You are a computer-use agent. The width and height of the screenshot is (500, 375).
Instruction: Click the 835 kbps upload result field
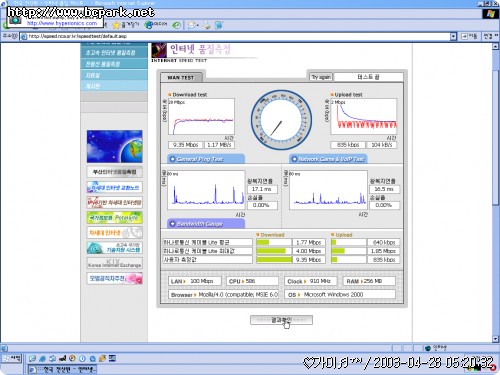(x=347, y=145)
